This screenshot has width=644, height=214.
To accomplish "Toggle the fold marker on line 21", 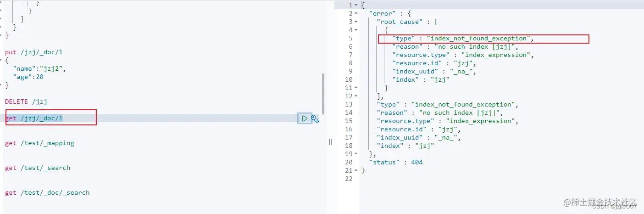I will click(356, 170).
